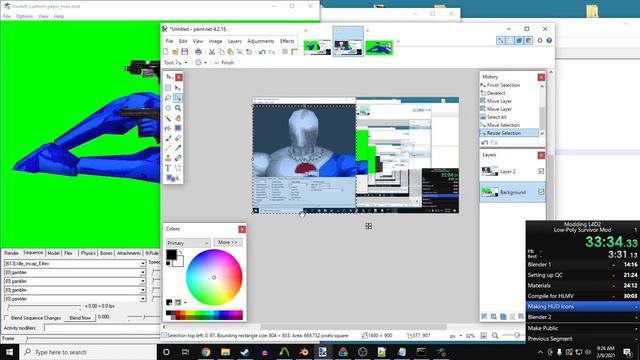Click the Blend Now button

[80, 318]
